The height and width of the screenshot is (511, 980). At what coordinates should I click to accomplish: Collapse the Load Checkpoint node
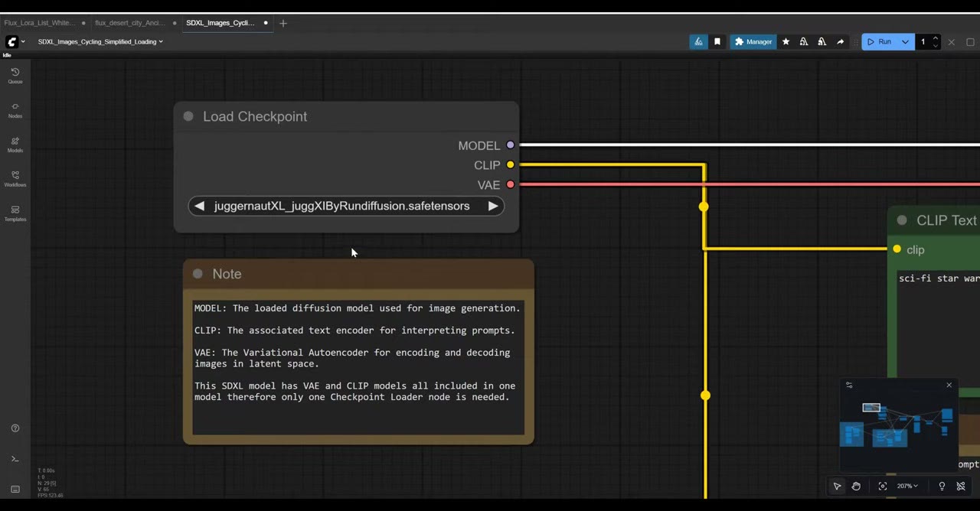tap(188, 116)
